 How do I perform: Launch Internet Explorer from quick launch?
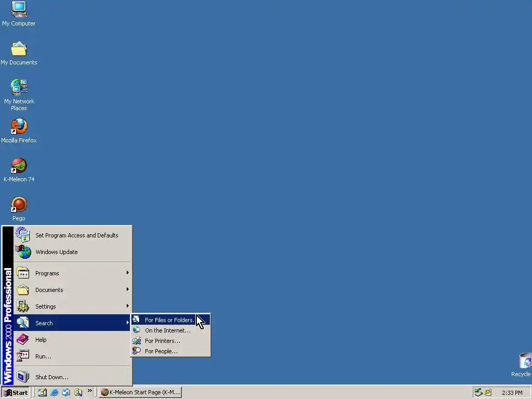54,392
